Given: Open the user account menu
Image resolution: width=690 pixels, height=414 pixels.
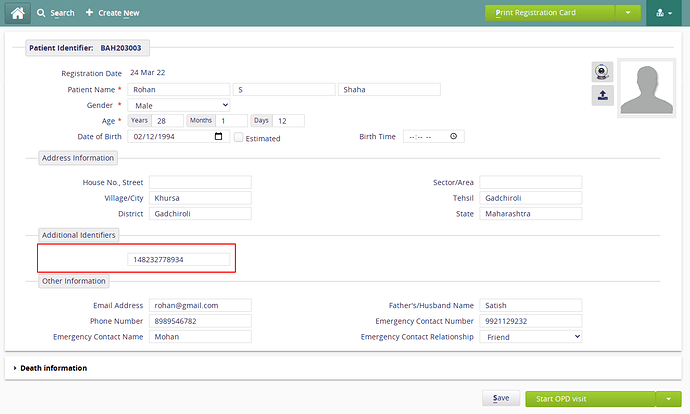Looking at the screenshot, I should pos(664,13).
